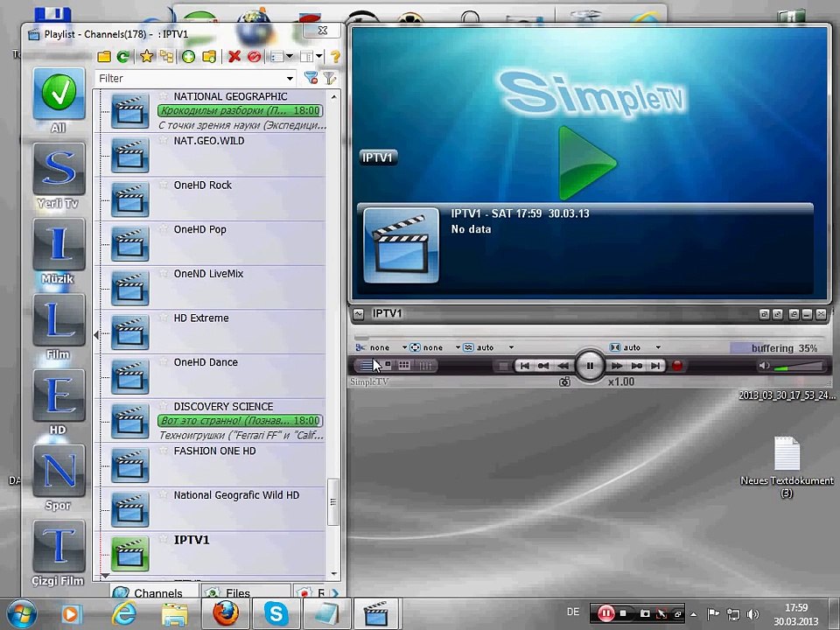Screen dimensions: 840x630
Task: Delete channel with red X icon
Action: click(x=234, y=56)
